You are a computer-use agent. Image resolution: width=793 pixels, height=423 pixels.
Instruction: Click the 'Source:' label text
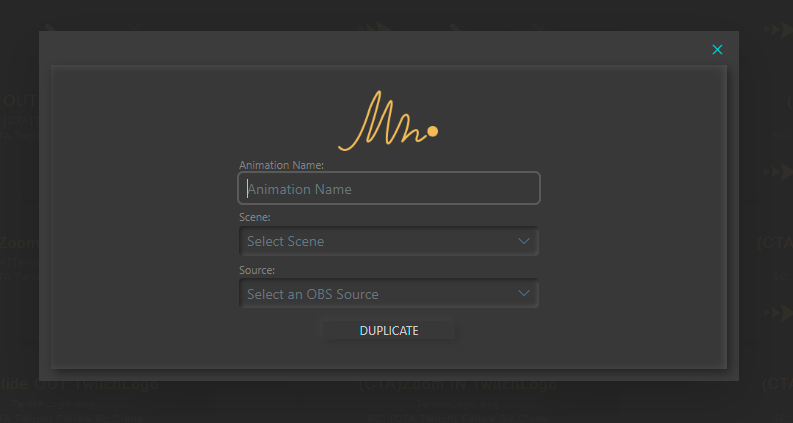point(257,269)
